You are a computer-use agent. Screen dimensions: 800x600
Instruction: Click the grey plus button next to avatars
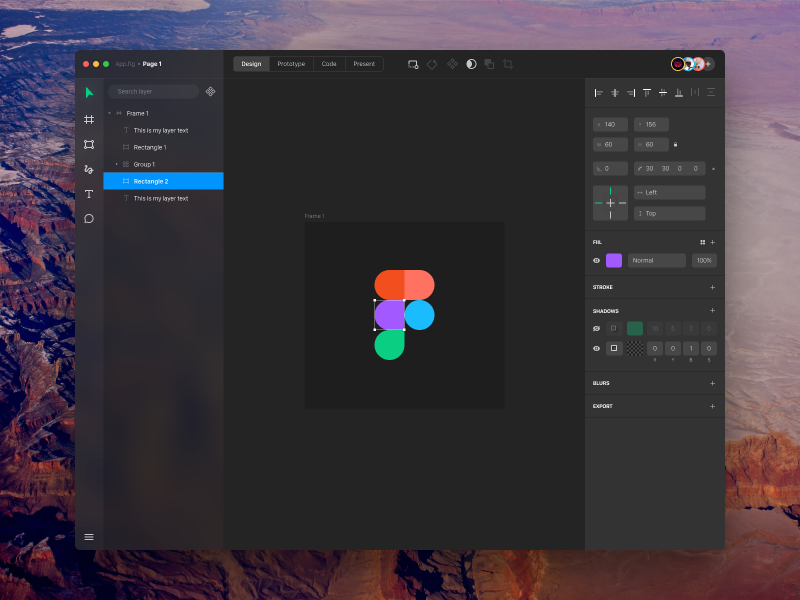coord(708,64)
